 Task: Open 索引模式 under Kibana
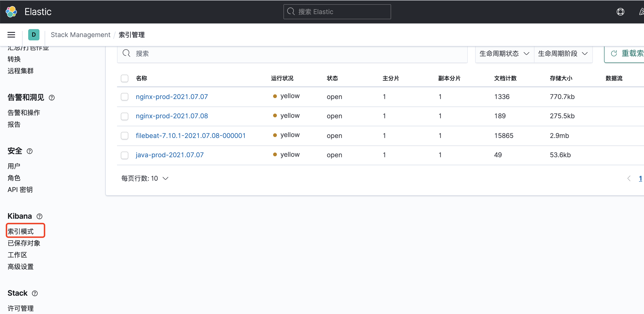[20, 231]
